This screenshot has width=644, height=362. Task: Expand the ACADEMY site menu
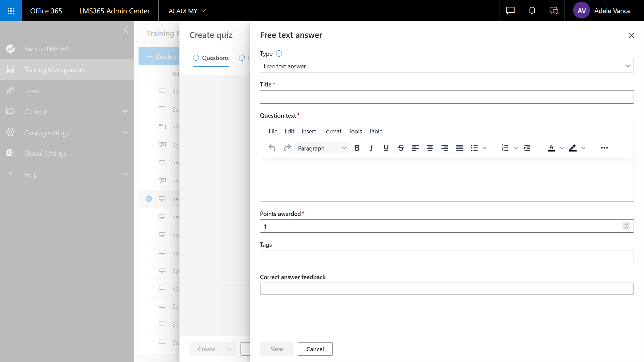(187, 11)
